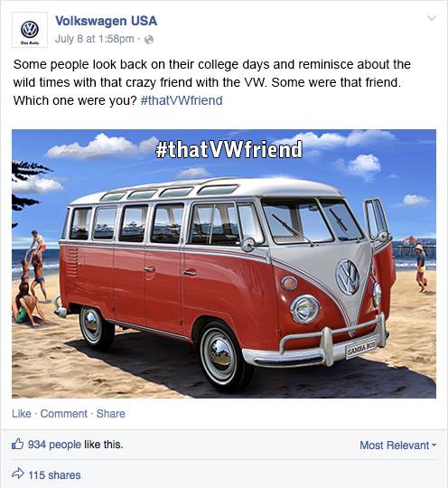The image size is (448, 488).
Task: Click the #thatVWfriend hashtag in post text
Action: point(182,100)
